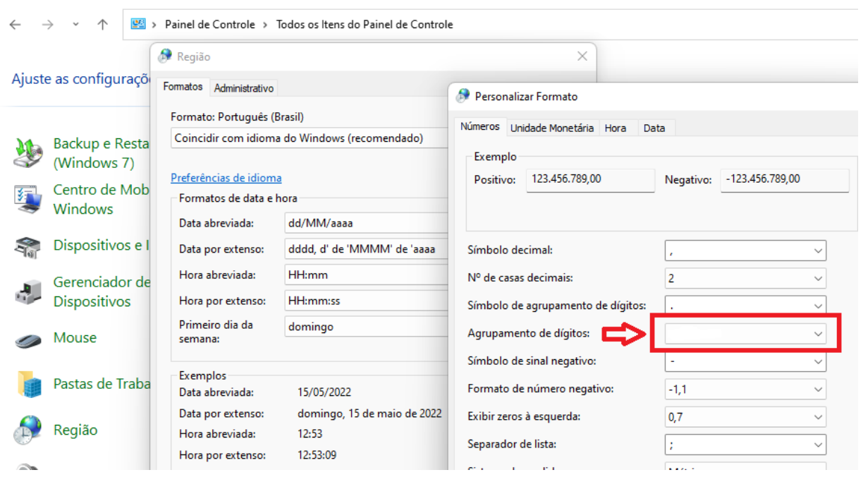868x482 pixels.
Task: Select the Números tab
Action: [480, 126]
